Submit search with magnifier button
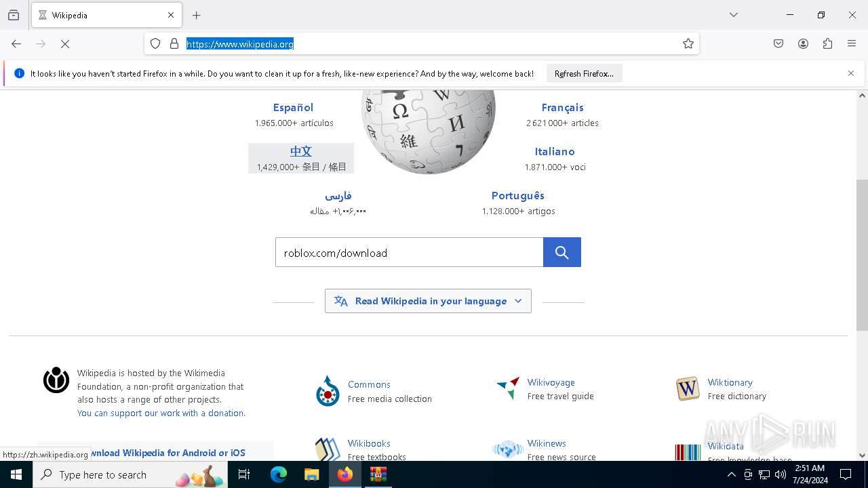 coord(562,252)
